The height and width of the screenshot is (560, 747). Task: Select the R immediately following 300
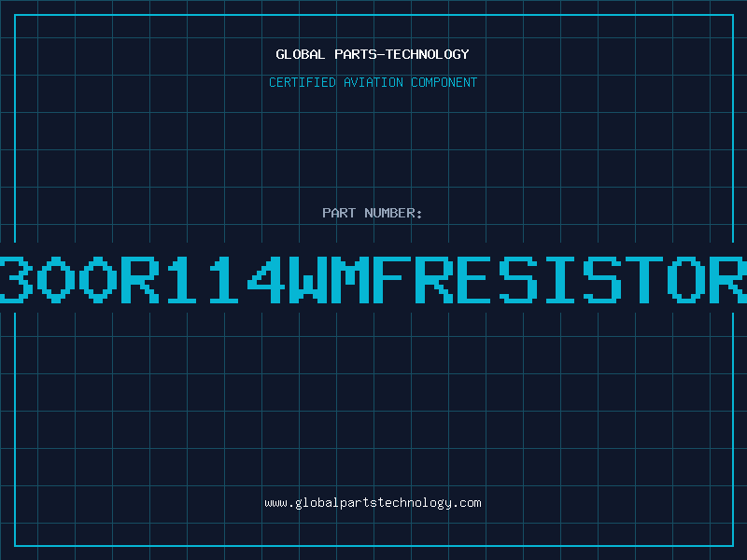[139, 279]
